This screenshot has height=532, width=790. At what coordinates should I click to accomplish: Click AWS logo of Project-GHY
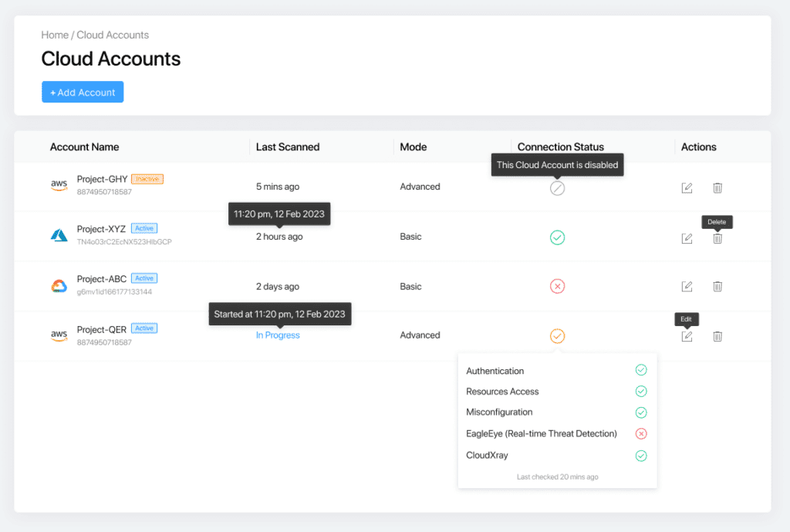59,185
